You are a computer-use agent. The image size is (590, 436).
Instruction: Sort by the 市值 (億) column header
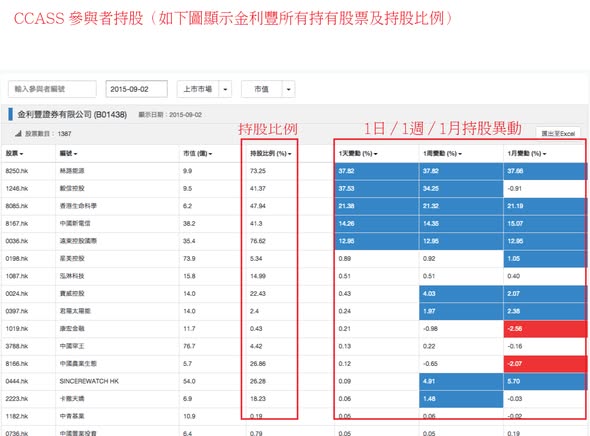click(x=198, y=153)
